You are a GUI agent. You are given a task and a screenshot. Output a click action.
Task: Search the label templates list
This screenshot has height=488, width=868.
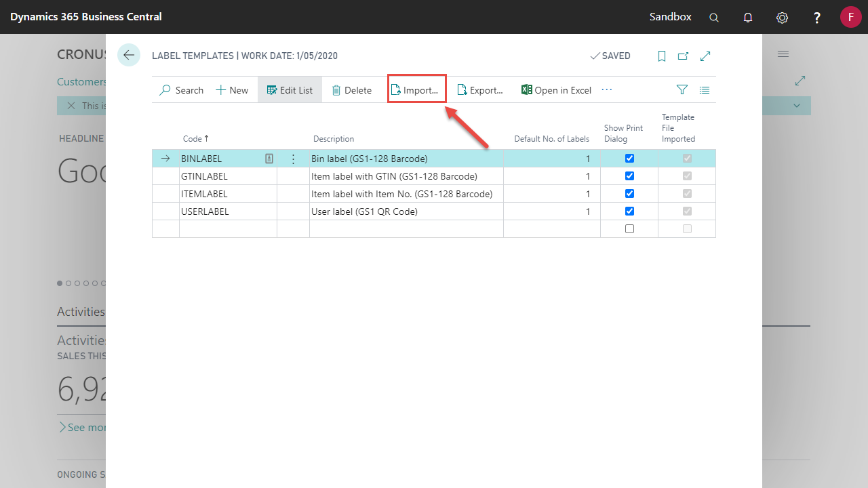pyautogui.click(x=181, y=90)
